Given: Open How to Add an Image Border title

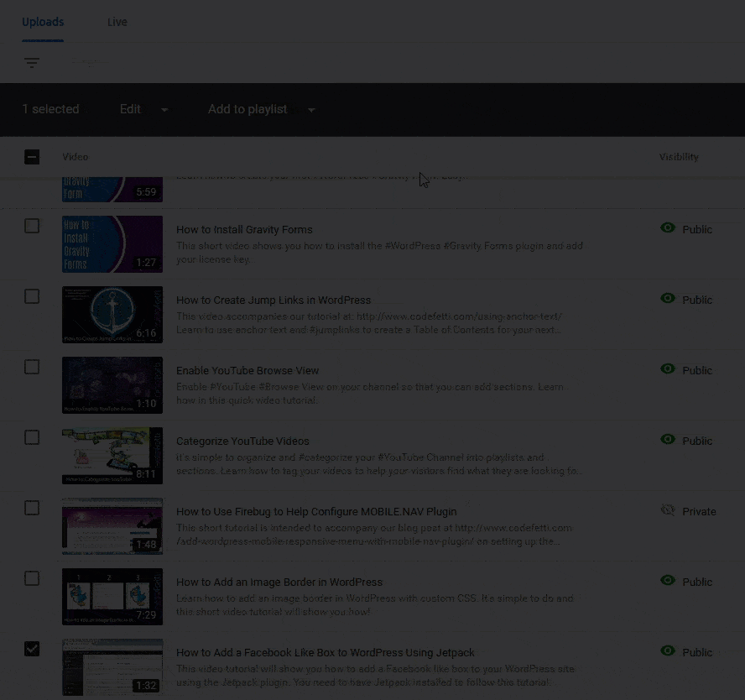Looking at the screenshot, I should [279, 582].
